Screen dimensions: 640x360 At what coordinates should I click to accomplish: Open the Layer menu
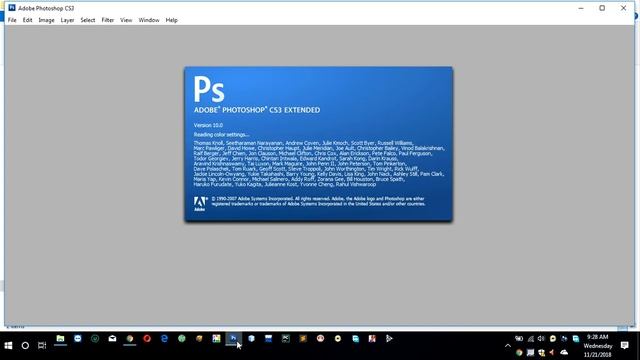67,20
